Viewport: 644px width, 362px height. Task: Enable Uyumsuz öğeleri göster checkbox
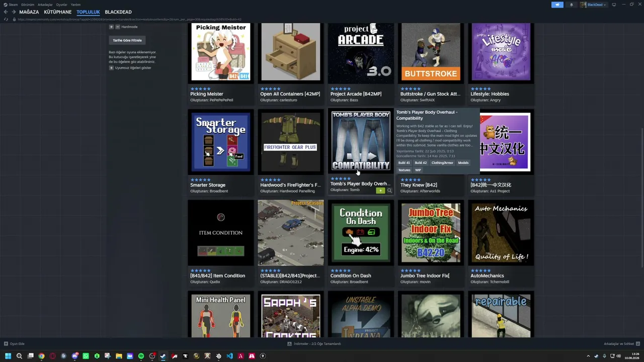click(x=111, y=68)
